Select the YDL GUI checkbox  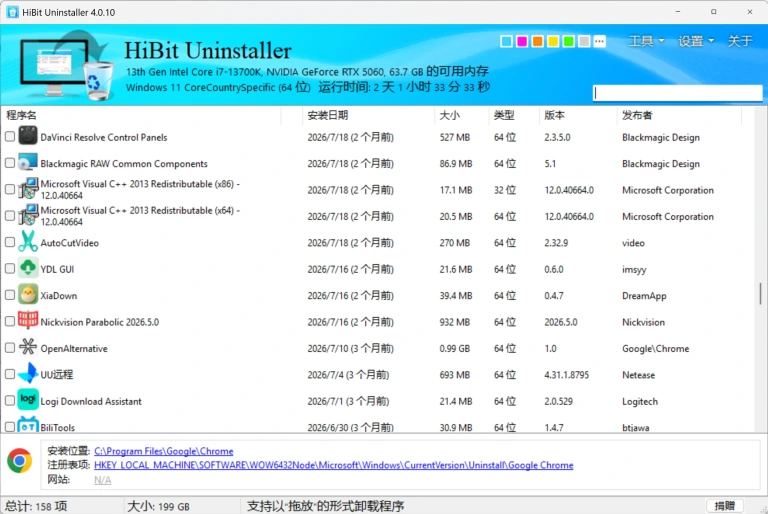click(10, 269)
